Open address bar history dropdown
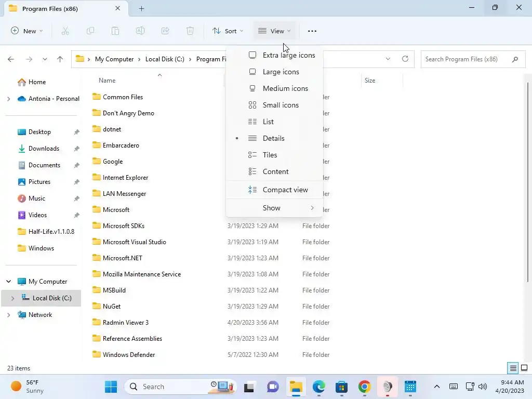 tap(388, 59)
